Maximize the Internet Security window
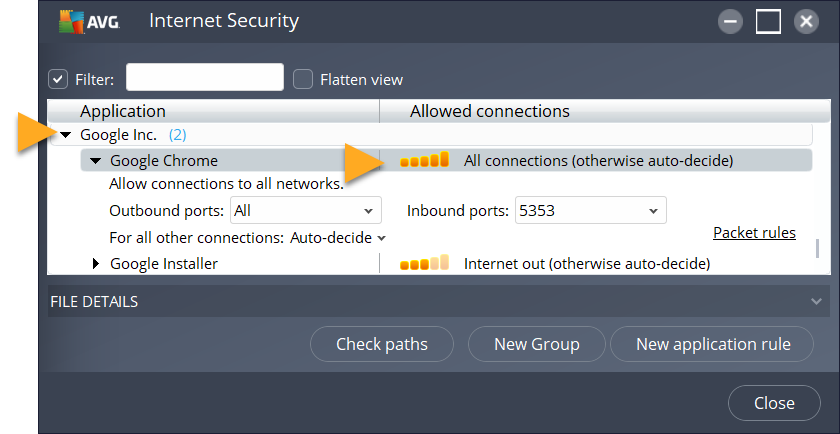Screen dimensions: 840x434 pos(768,21)
